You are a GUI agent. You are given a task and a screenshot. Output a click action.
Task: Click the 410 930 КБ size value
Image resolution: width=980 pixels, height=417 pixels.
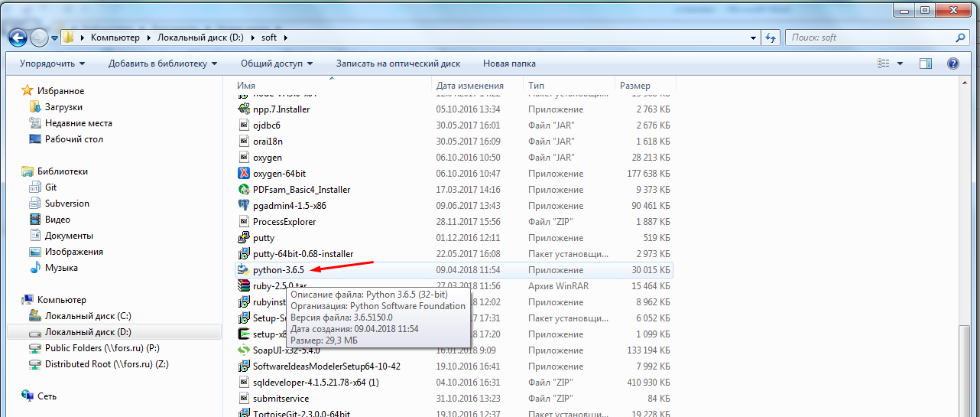click(x=647, y=383)
